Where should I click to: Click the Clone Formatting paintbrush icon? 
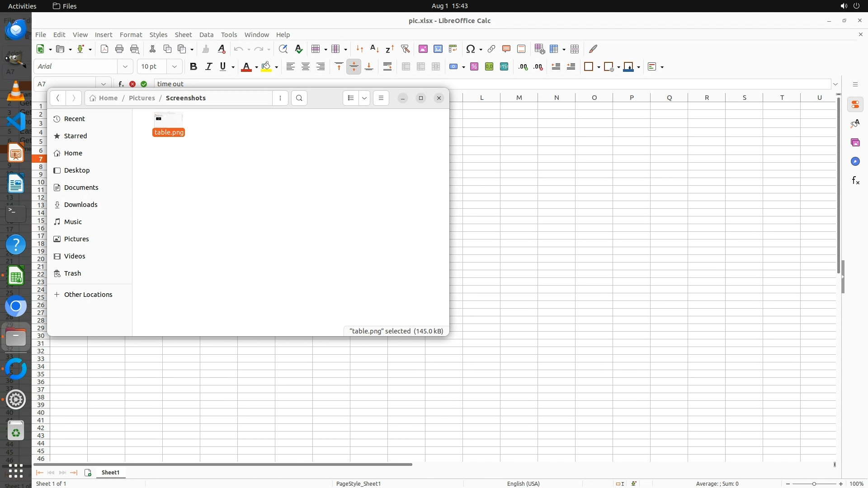(206, 49)
